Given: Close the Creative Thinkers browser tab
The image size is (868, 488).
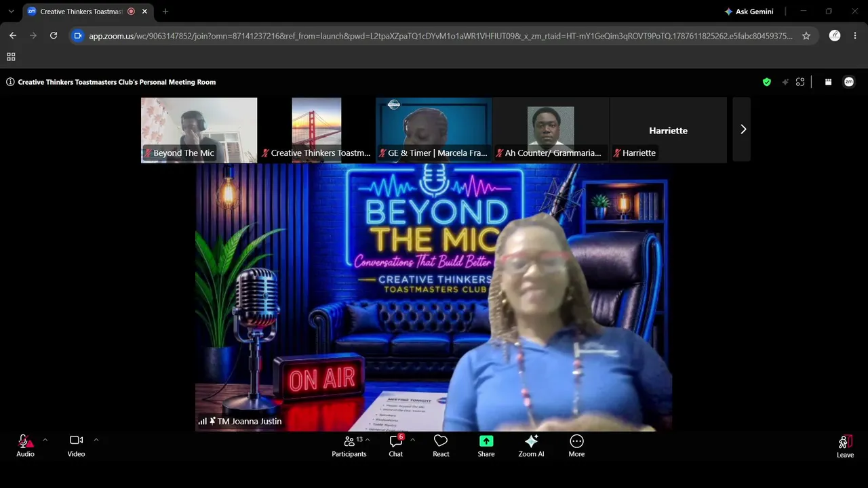Looking at the screenshot, I should click(144, 12).
